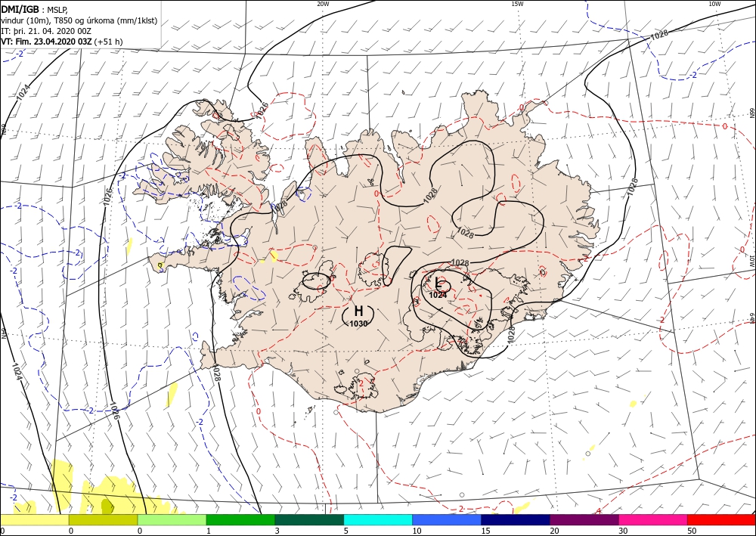Click the 'IT: þri. 21. 04. 2020 00Z' line

[x=46, y=31]
